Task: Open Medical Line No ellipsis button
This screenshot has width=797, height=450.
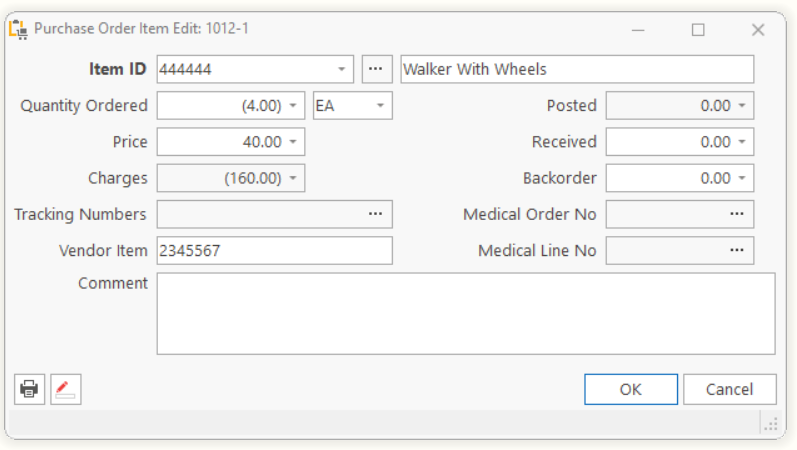Action: [x=737, y=250]
